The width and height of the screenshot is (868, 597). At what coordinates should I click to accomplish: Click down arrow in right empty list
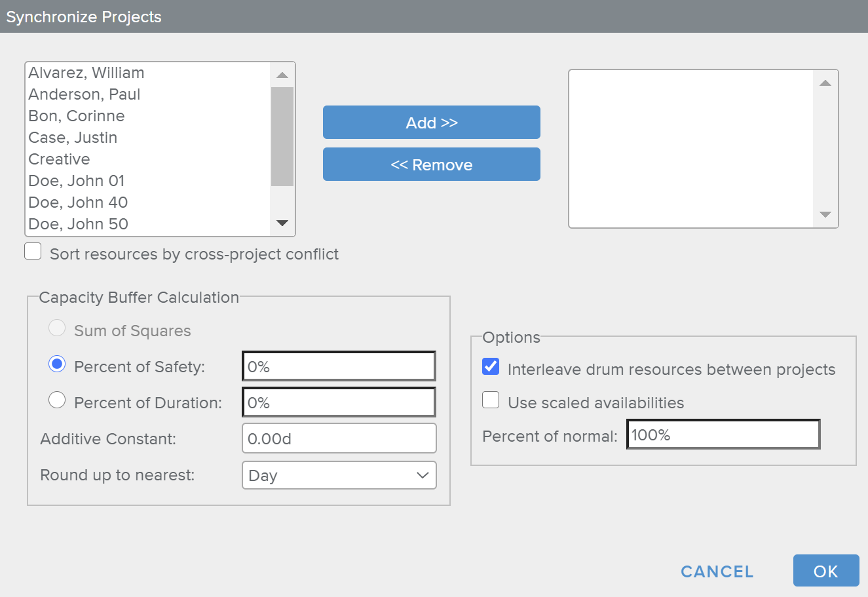pyautogui.click(x=825, y=215)
